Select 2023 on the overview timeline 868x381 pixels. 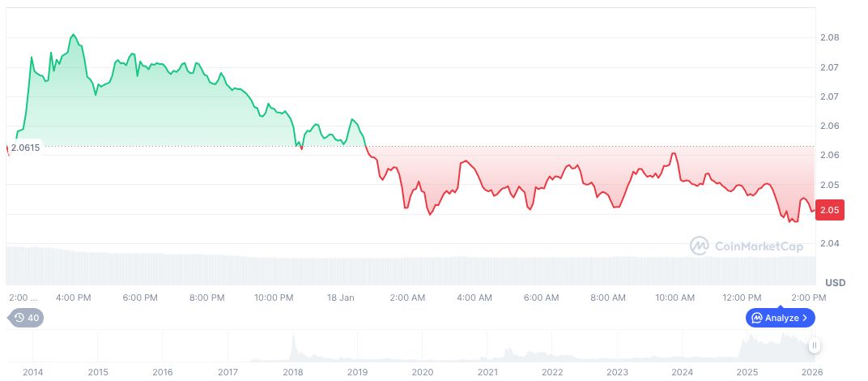pyautogui.click(x=618, y=372)
